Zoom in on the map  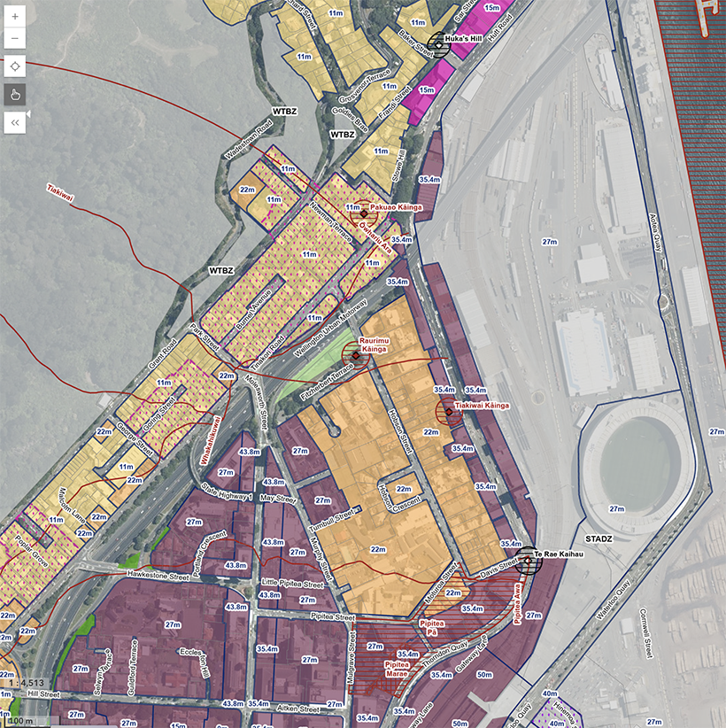tap(15, 17)
